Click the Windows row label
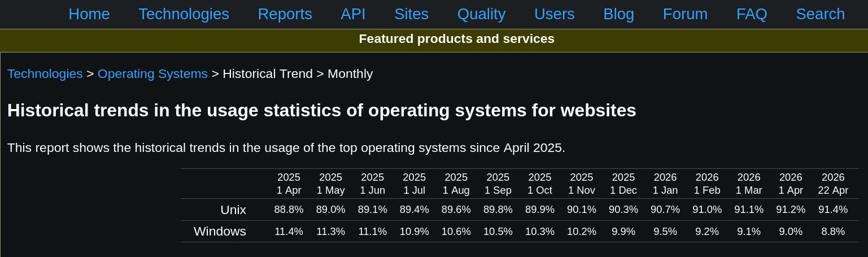The width and height of the screenshot is (868, 257). click(220, 231)
